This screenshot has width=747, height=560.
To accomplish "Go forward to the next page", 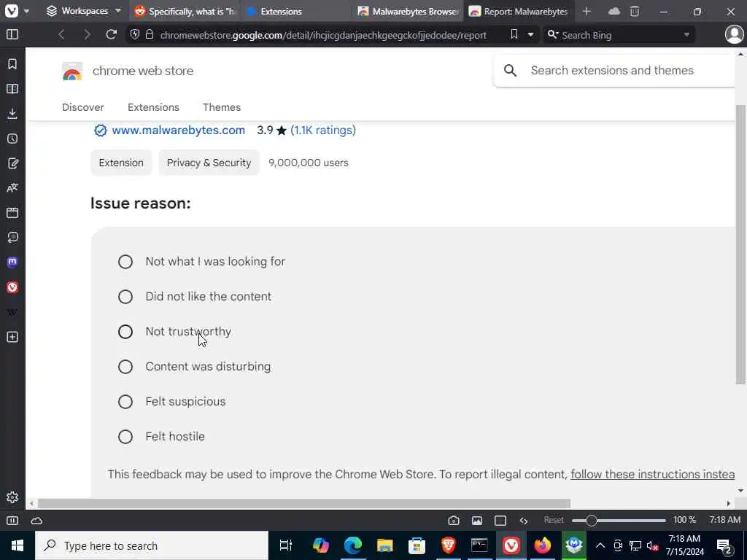I will [87, 35].
